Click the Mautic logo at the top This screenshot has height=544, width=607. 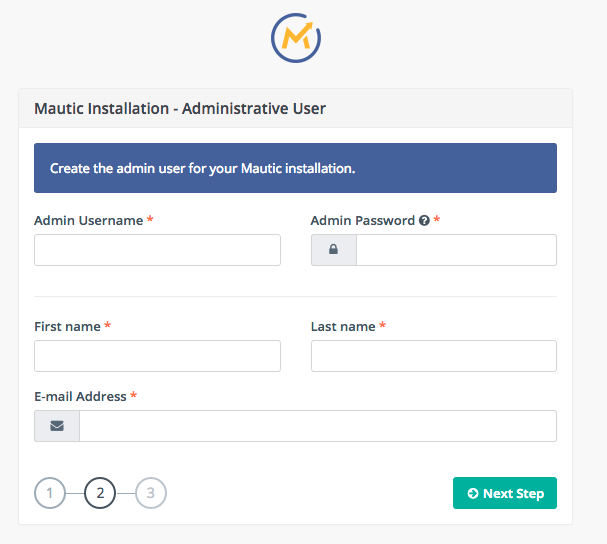click(296, 38)
